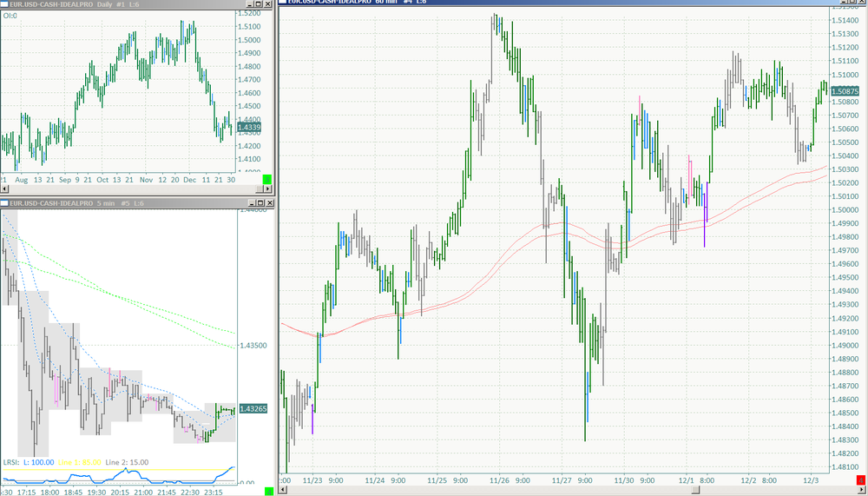Click the 11/30 date label on 60 min chart
The width and height of the screenshot is (868, 496).
pyautogui.click(x=624, y=480)
